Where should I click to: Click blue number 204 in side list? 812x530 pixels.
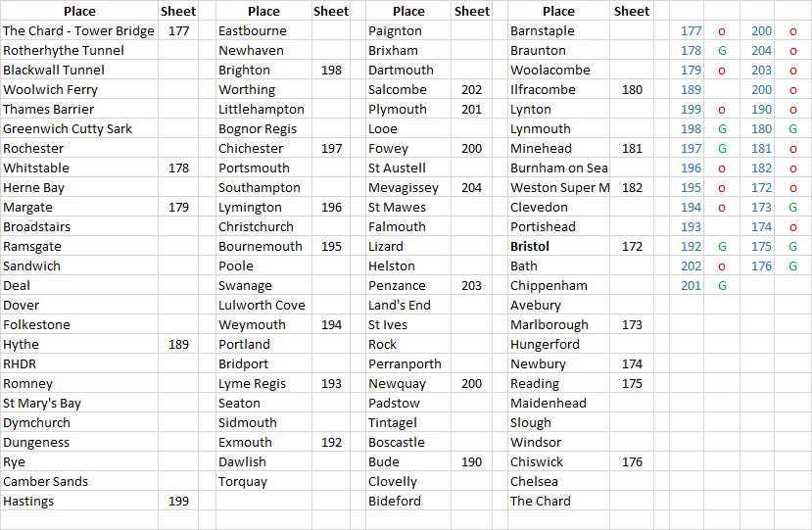tap(761, 51)
